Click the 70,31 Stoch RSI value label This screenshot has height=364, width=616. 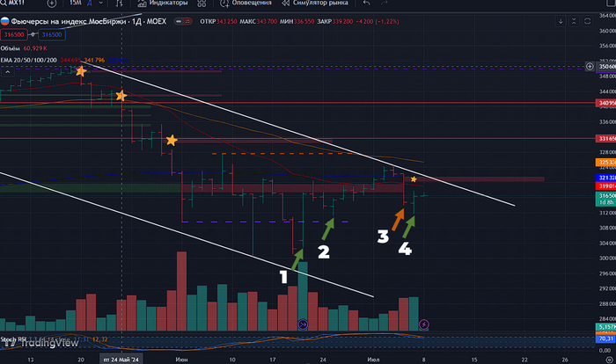pyautogui.click(x=605, y=339)
